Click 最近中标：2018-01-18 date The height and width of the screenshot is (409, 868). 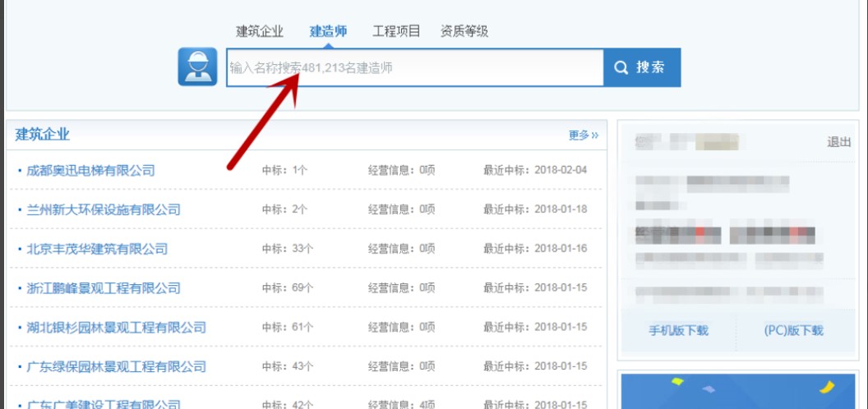pyautogui.click(x=535, y=209)
